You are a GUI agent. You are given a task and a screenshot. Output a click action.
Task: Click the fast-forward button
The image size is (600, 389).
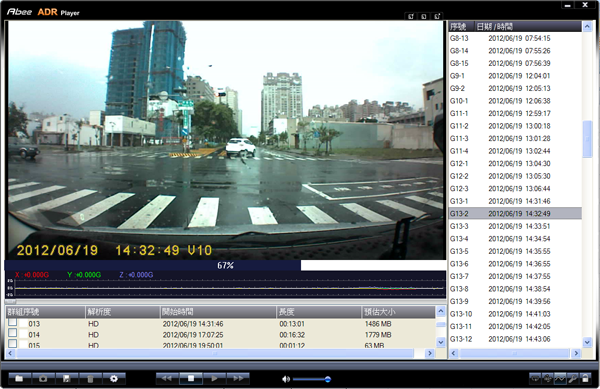coord(238,379)
